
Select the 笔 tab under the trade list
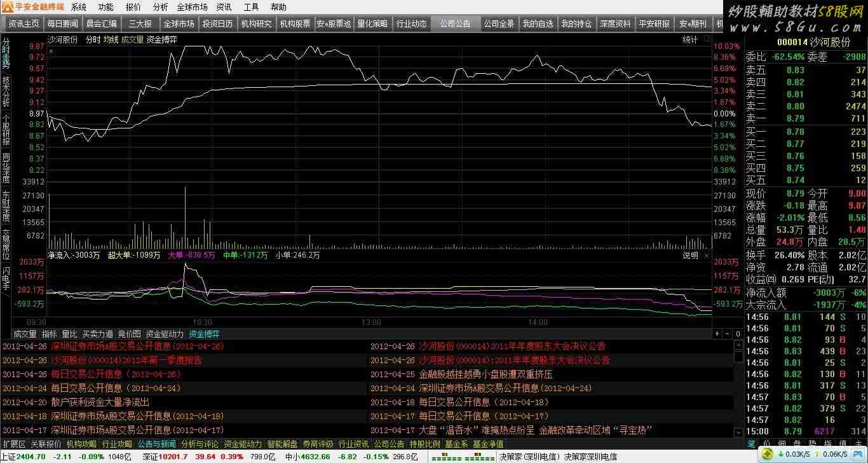pyautogui.click(x=751, y=443)
